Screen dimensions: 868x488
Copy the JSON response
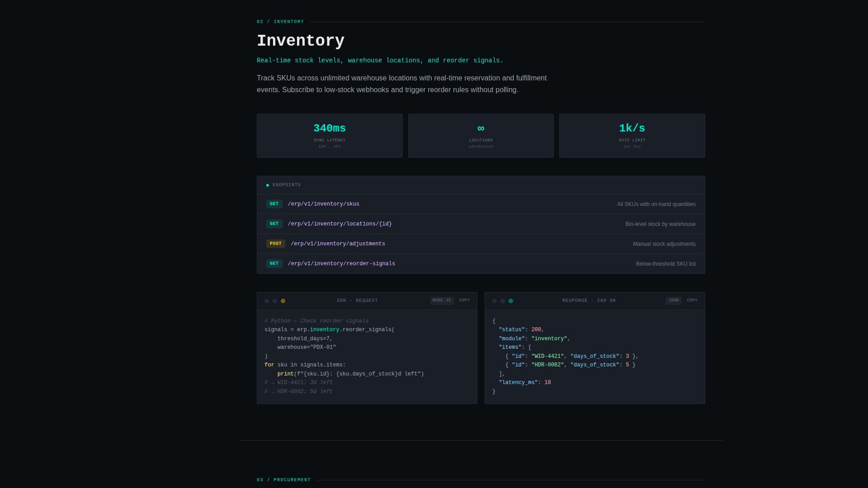(692, 300)
